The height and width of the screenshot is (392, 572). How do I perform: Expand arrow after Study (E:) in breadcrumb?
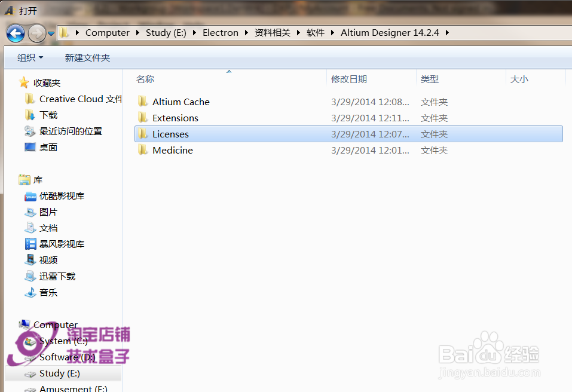(194, 33)
